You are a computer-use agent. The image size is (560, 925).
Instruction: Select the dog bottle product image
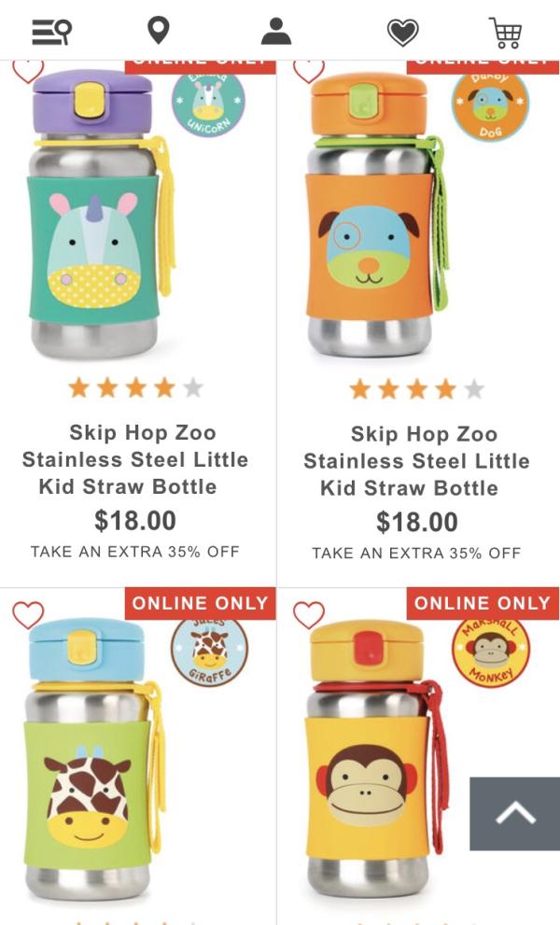376,214
